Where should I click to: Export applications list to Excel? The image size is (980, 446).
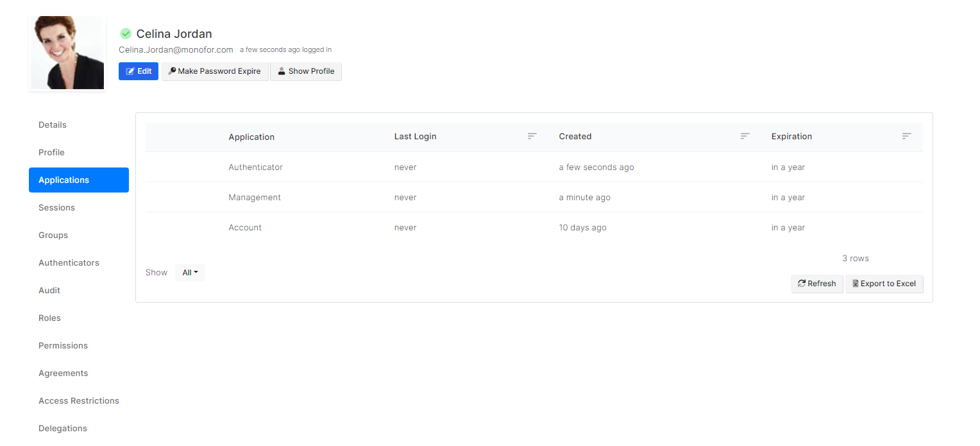pos(884,284)
